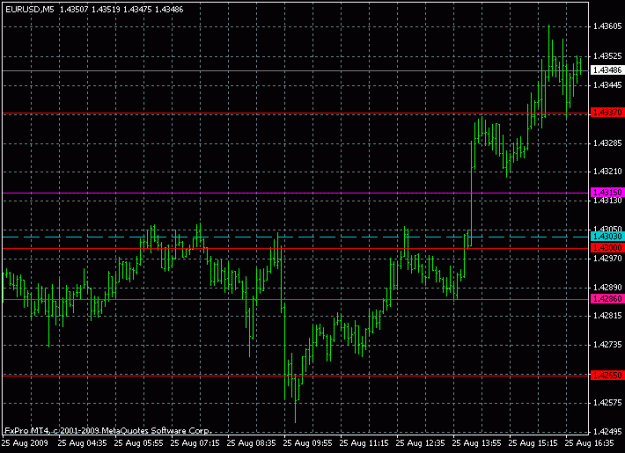Click the 1.42815 price scale value

pos(607,316)
